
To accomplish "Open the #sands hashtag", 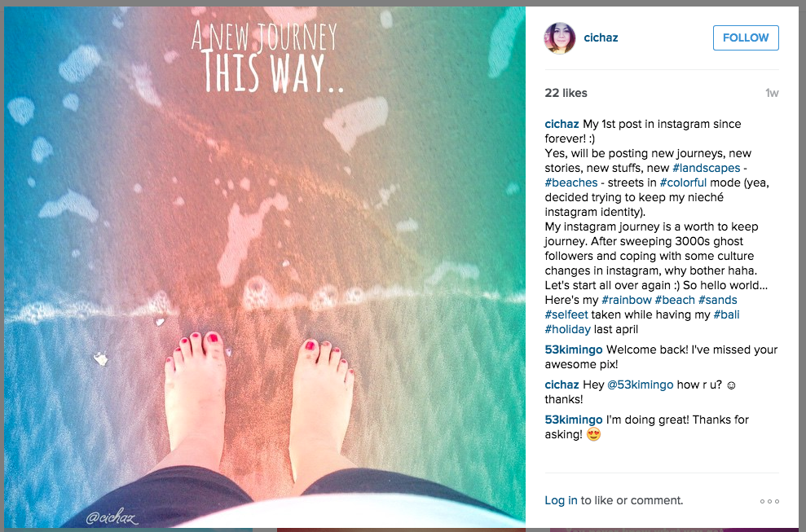I will click(718, 300).
